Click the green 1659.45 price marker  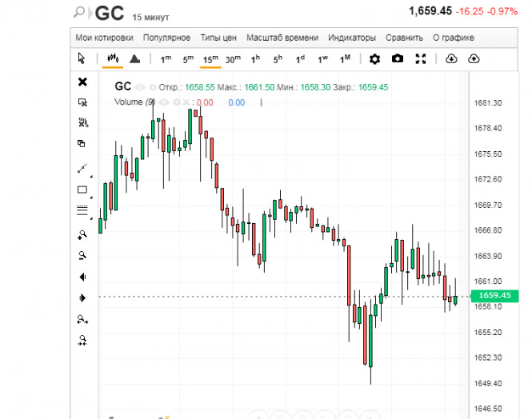click(494, 295)
